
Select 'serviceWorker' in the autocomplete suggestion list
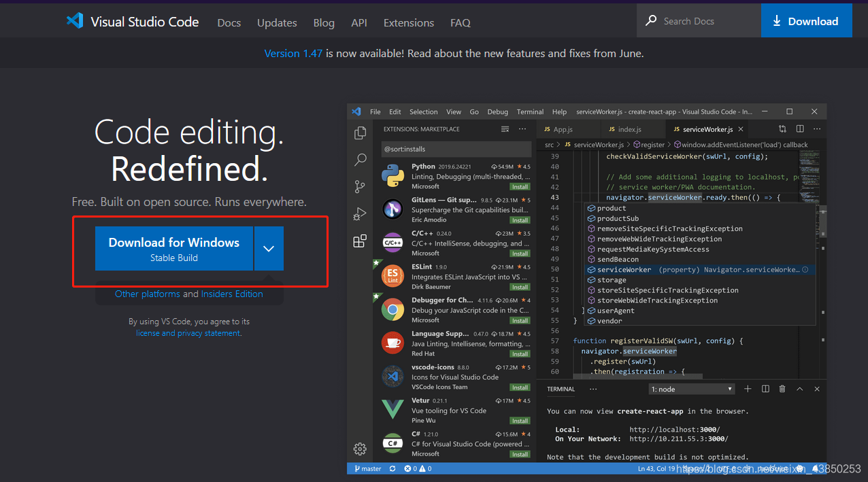pos(699,270)
